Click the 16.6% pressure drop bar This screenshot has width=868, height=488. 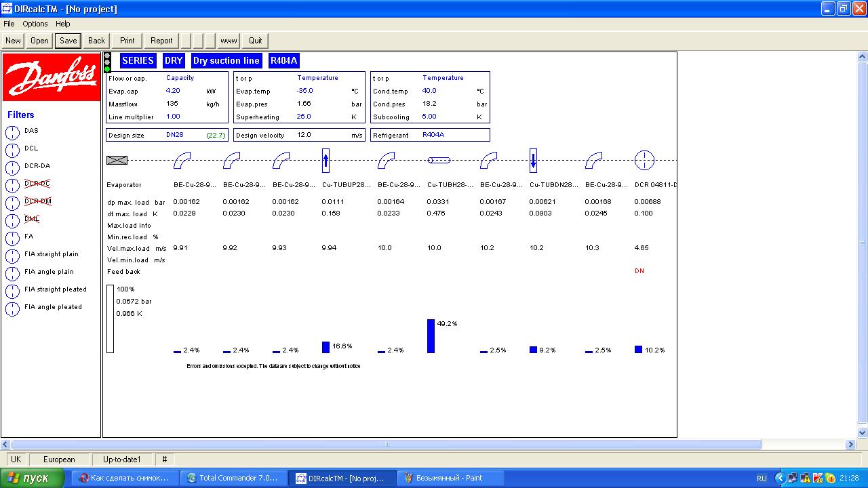325,348
